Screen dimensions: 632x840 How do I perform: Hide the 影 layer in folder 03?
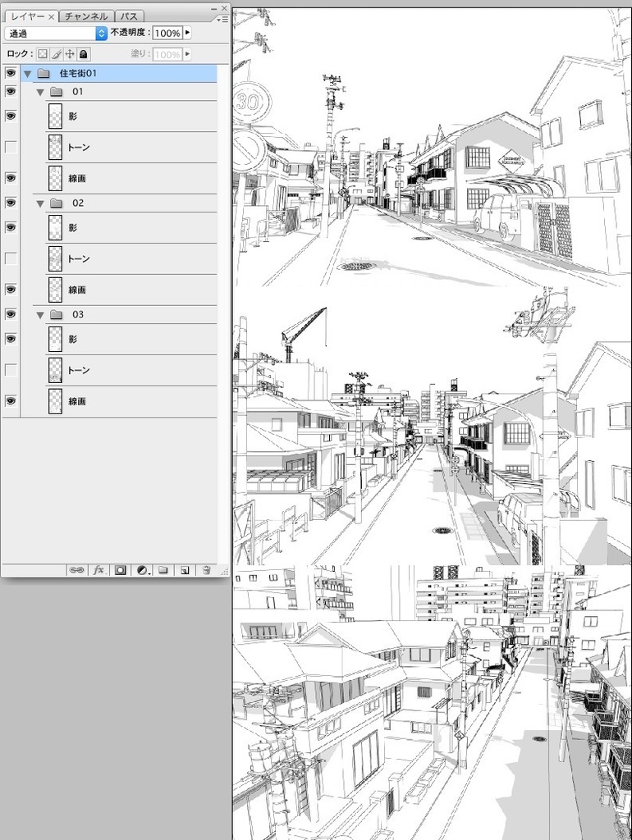click(10, 339)
